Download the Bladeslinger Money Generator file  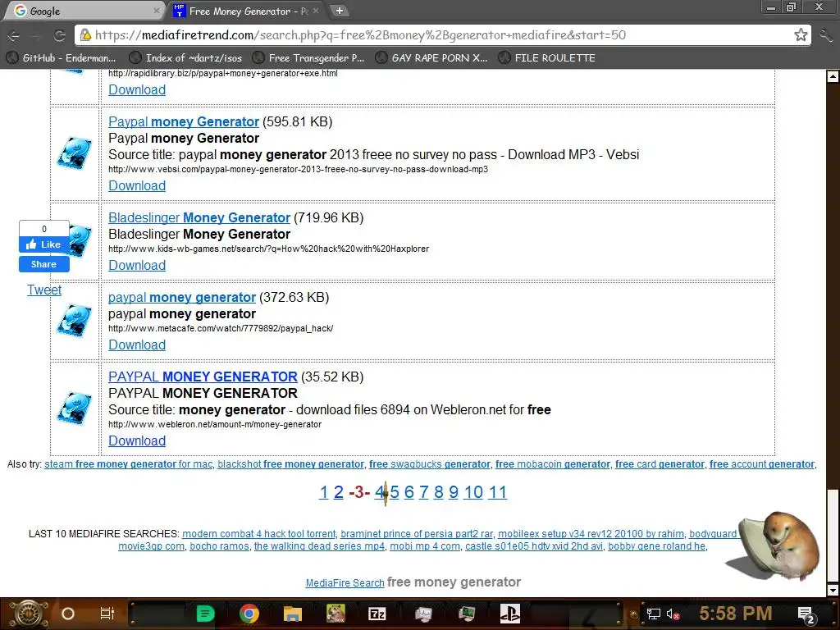coord(137,266)
